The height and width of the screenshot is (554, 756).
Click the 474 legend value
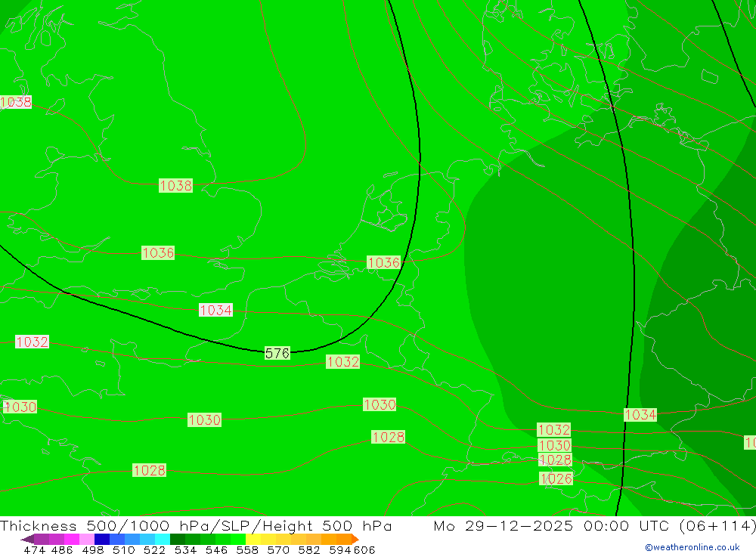[x=34, y=550]
